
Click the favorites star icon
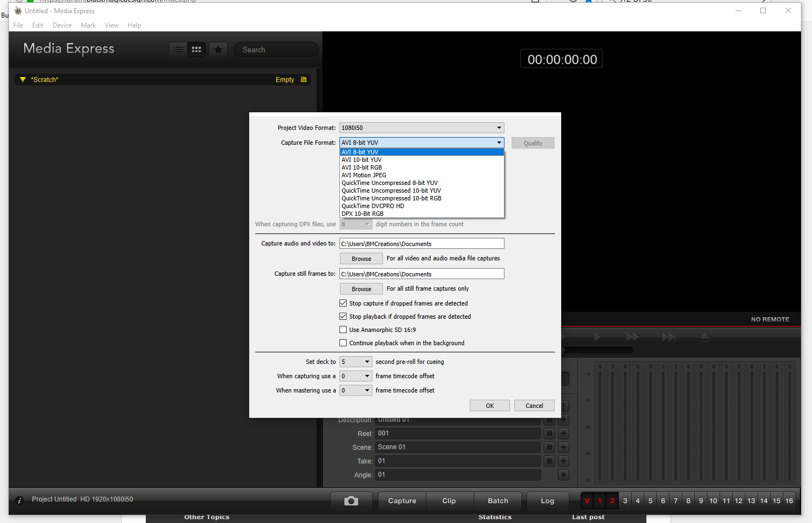(218, 50)
